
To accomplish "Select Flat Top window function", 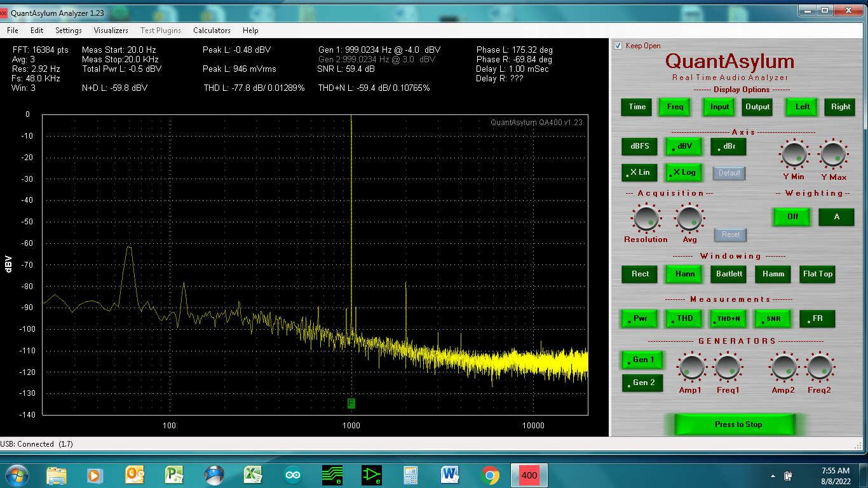I will tap(817, 274).
